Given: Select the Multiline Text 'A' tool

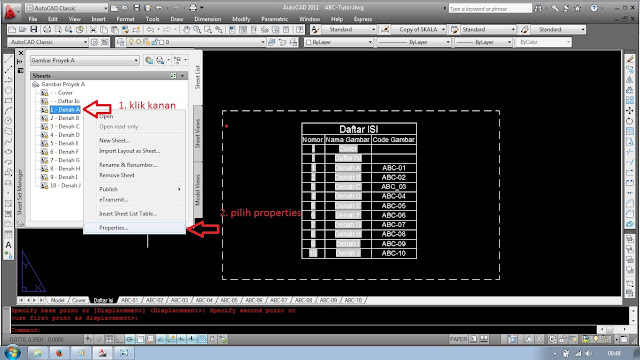Looking at the screenshot, I should (8, 245).
